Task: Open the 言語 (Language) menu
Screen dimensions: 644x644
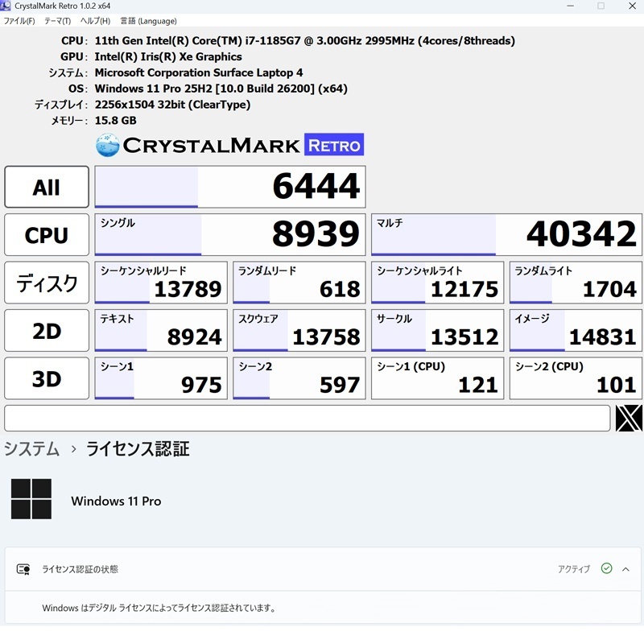Action: (148, 21)
